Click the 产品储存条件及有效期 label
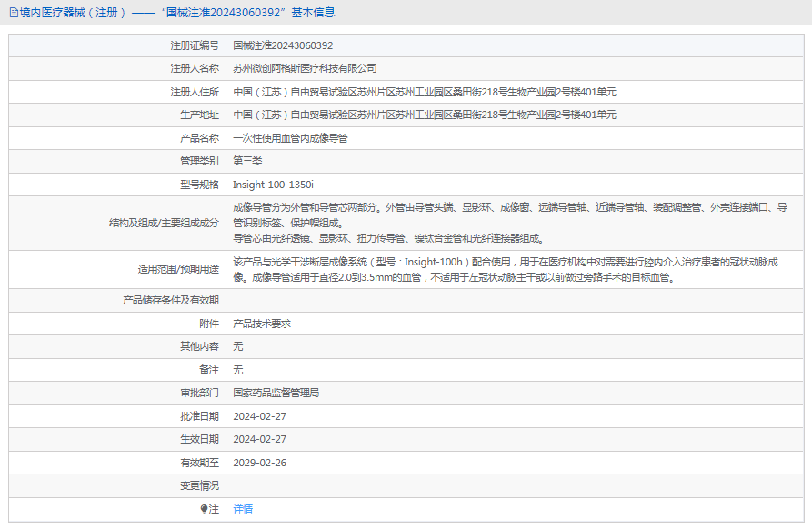The image size is (812, 529). pyautogui.click(x=171, y=300)
